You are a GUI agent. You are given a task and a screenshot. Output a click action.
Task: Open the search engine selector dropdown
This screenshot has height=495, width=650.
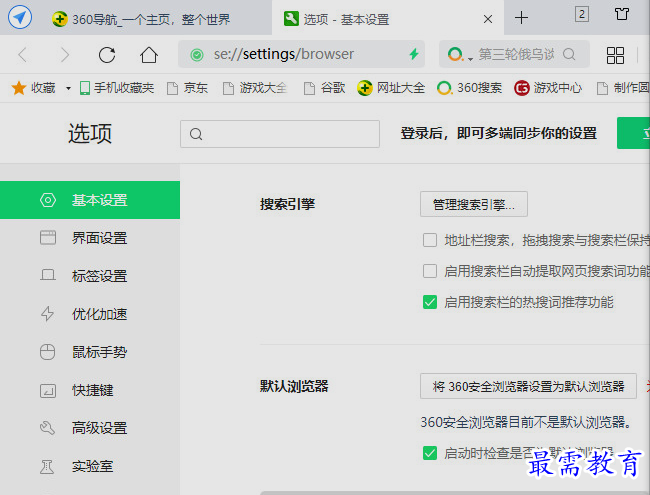point(460,54)
